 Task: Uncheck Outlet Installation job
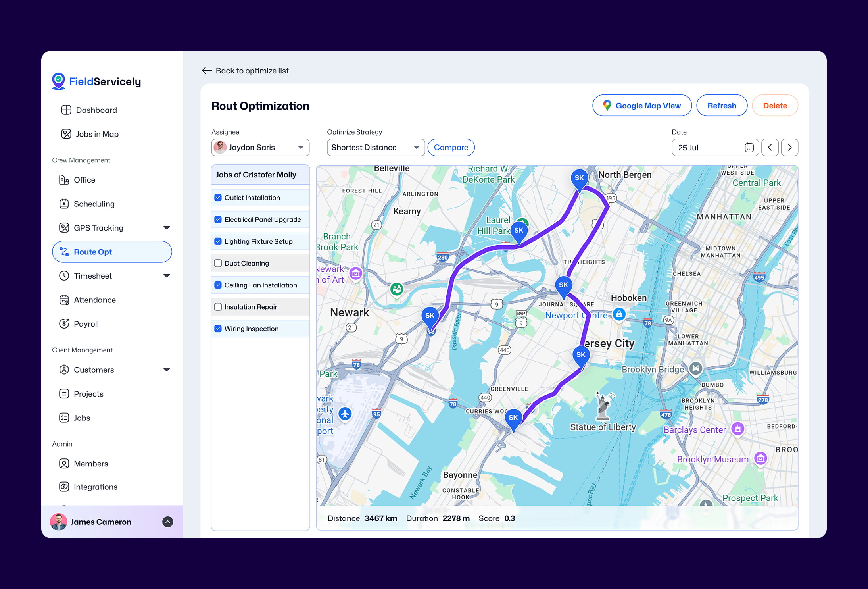(x=218, y=198)
